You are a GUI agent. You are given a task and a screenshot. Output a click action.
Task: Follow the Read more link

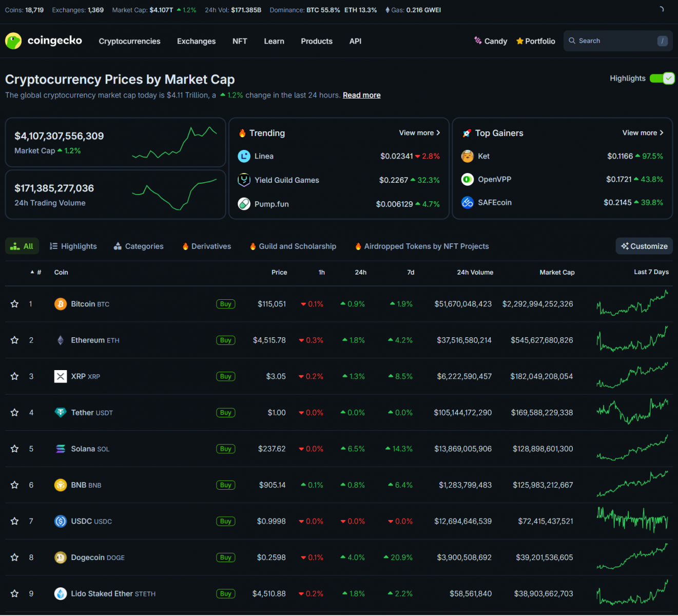pyautogui.click(x=361, y=95)
